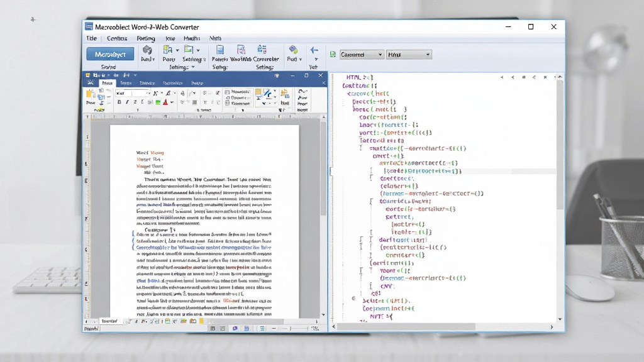Click the green highlight color button
The width and height of the screenshot is (644, 362).
[x=158, y=102]
